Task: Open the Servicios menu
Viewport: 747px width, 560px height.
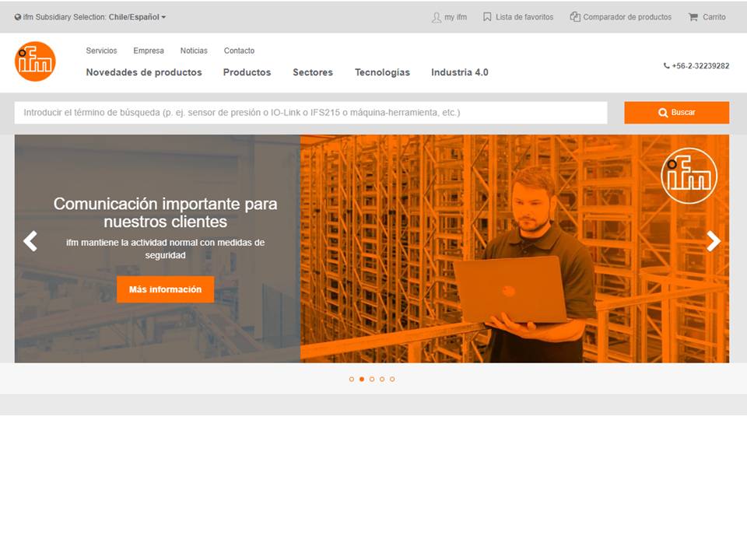Action: [101, 51]
